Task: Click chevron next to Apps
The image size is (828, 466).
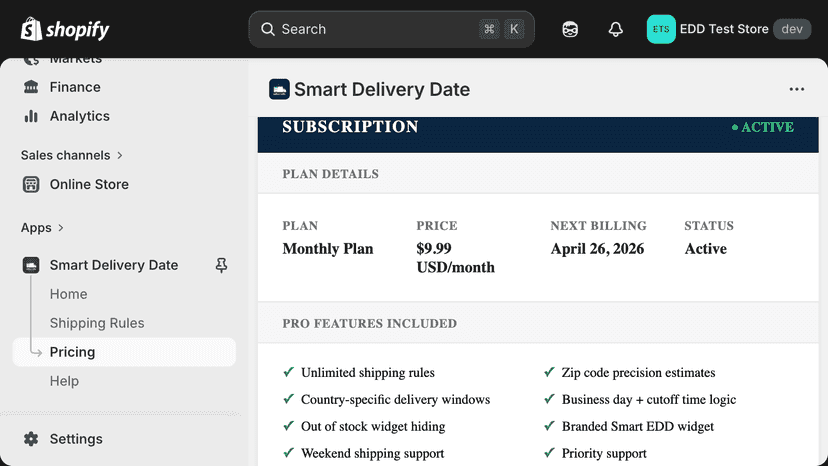Action: pos(61,228)
